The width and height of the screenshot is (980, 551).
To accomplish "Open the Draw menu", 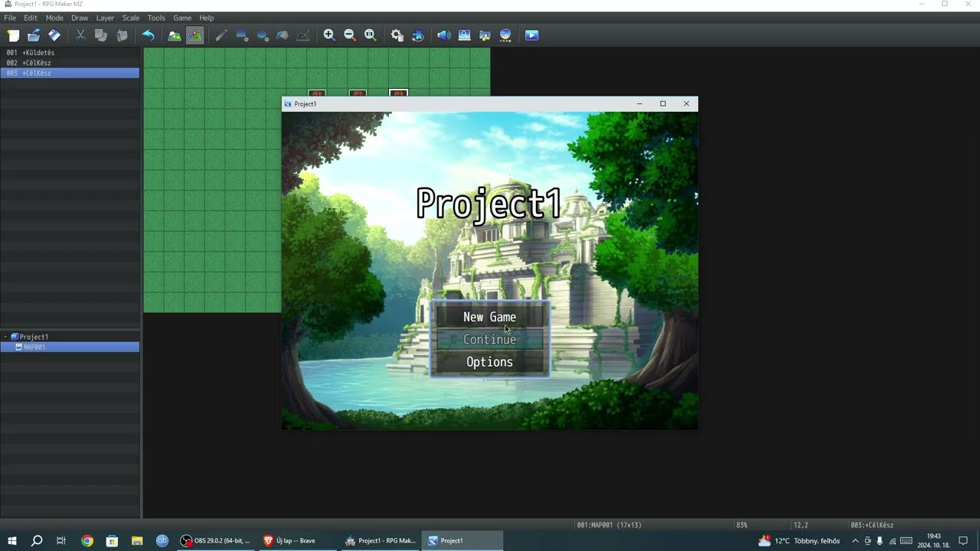I will pos(80,18).
